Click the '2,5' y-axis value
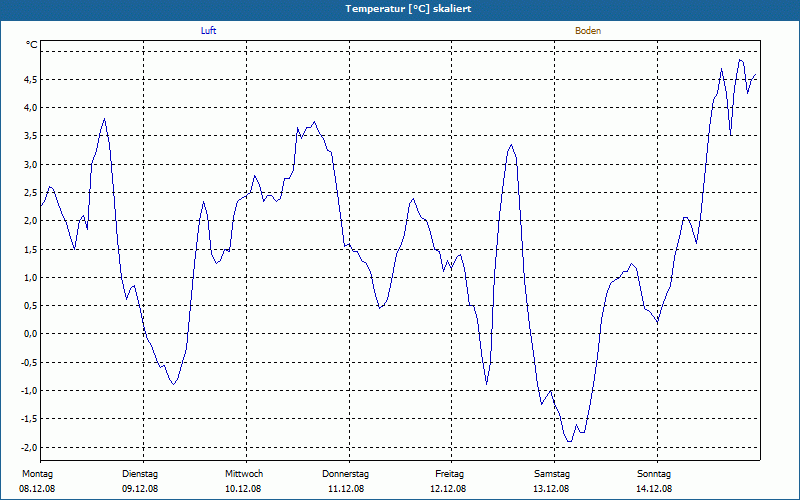Image resolution: width=800 pixels, height=500 pixels. 31,192
